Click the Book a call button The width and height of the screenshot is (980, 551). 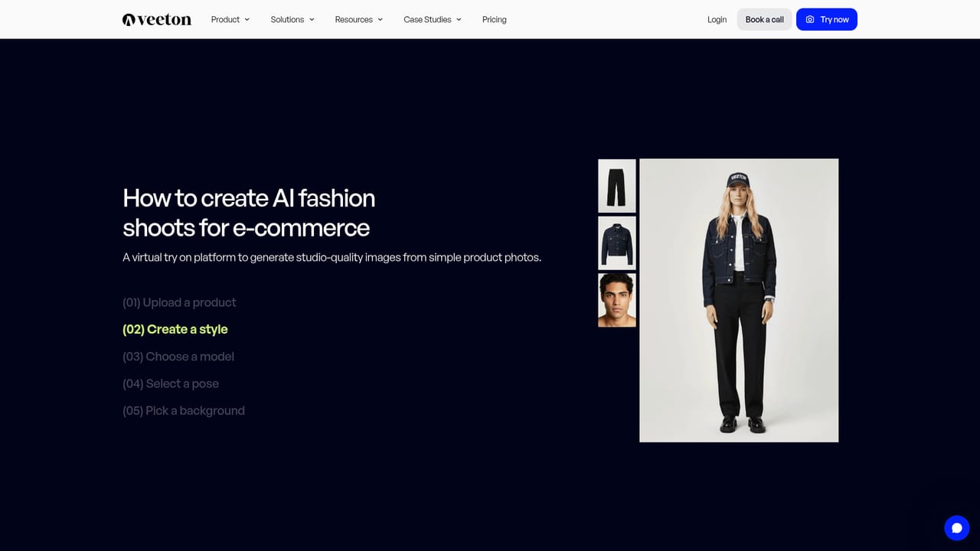pos(765,20)
